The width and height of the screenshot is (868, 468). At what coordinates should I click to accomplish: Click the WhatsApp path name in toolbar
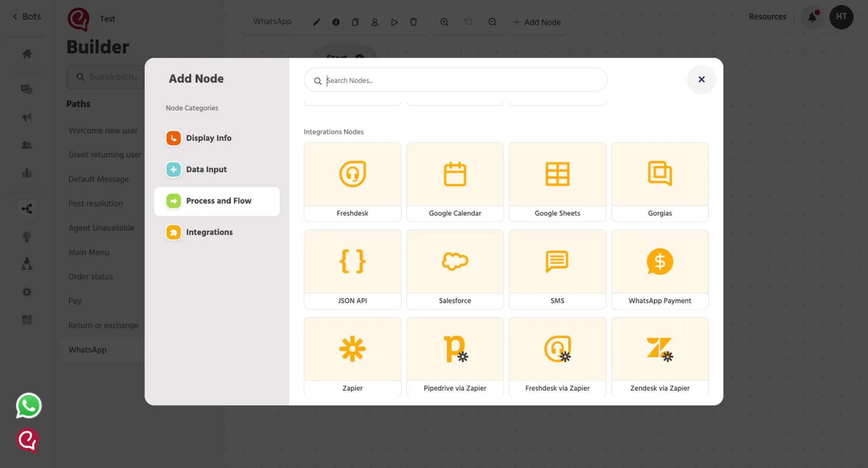click(x=272, y=21)
